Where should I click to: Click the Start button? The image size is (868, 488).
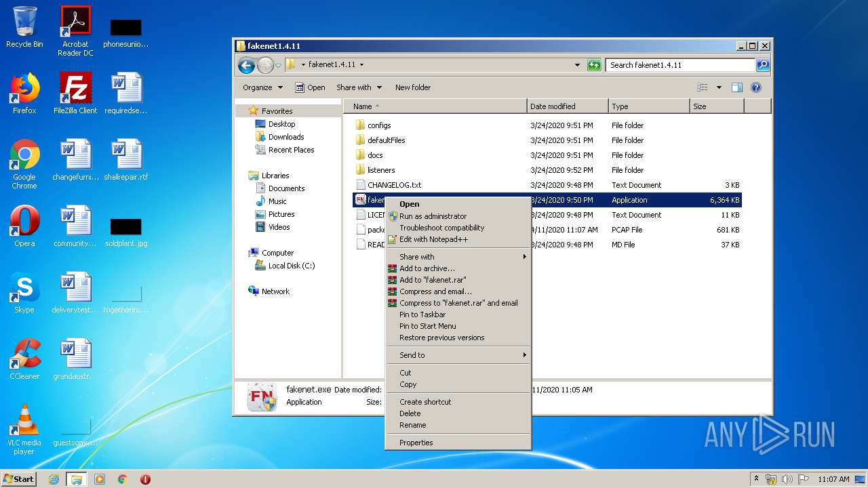19,479
